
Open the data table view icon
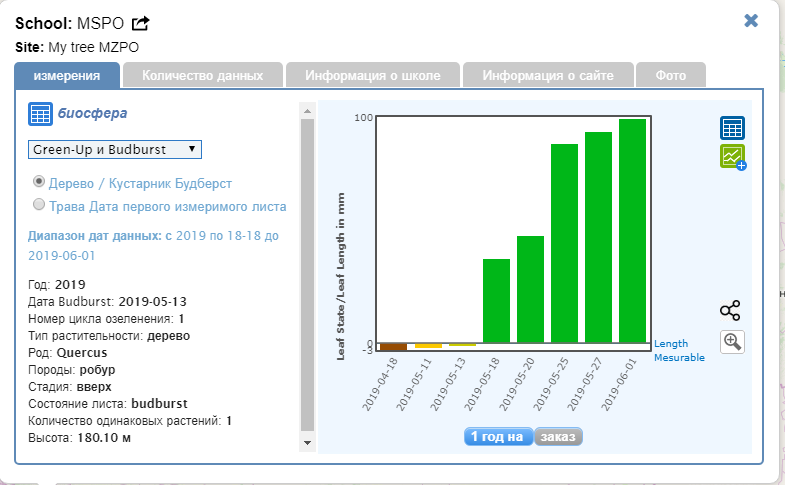[x=732, y=128]
